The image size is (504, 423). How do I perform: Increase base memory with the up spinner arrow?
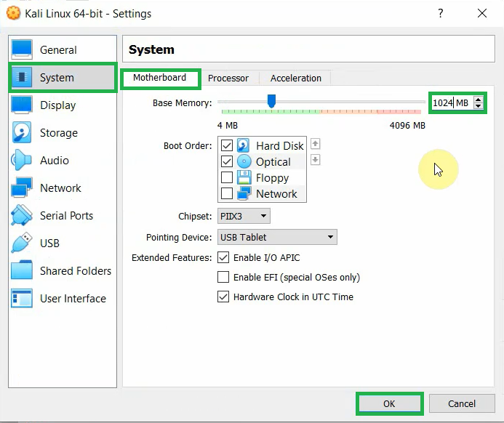(x=479, y=100)
